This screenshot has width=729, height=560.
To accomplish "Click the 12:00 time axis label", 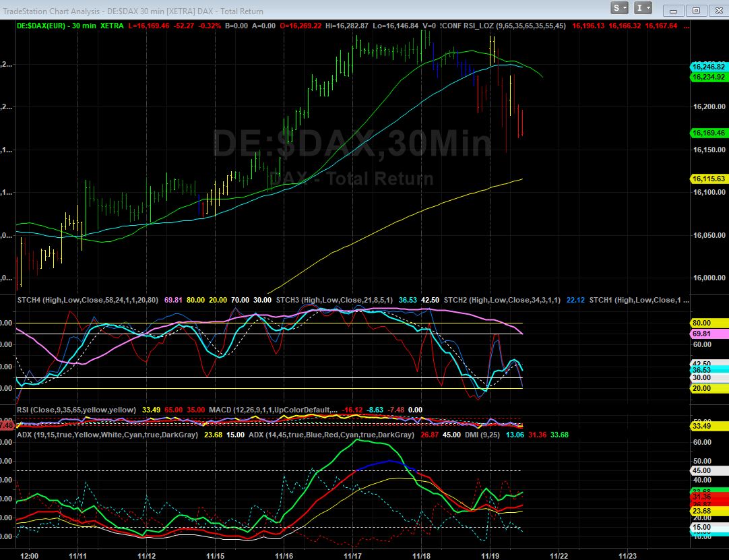I will pyautogui.click(x=30, y=556).
